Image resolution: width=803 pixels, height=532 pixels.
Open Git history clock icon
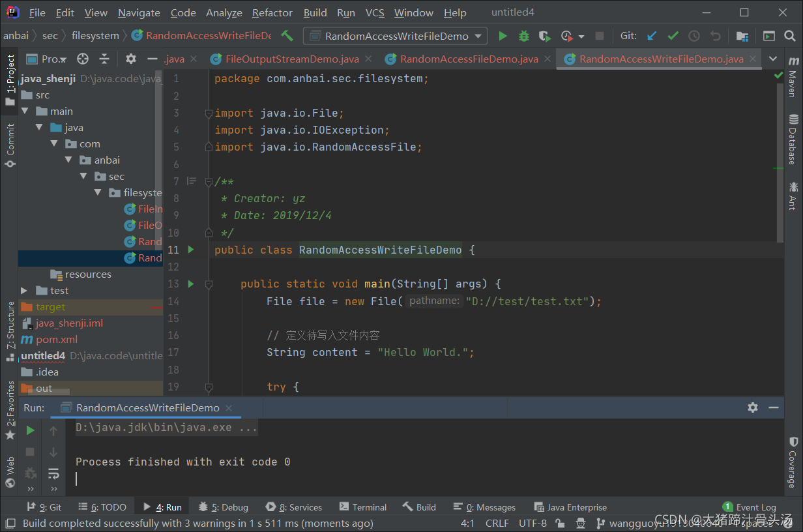click(694, 36)
